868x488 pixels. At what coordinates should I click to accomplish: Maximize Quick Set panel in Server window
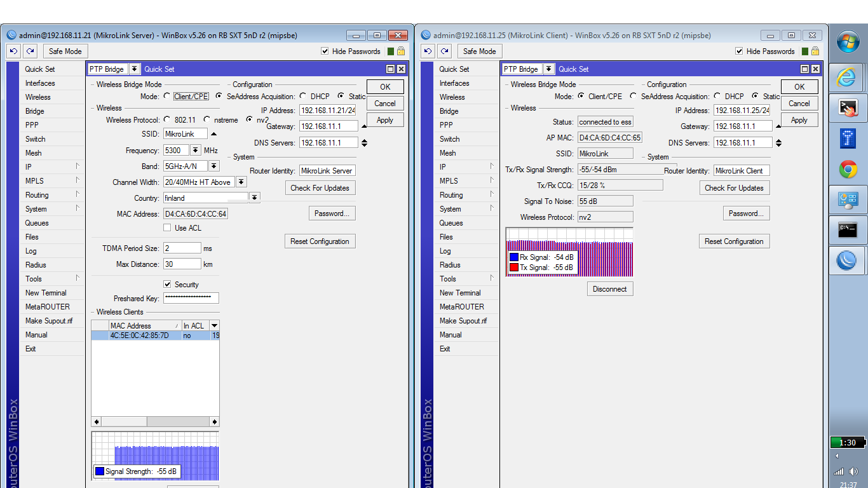point(391,69)
